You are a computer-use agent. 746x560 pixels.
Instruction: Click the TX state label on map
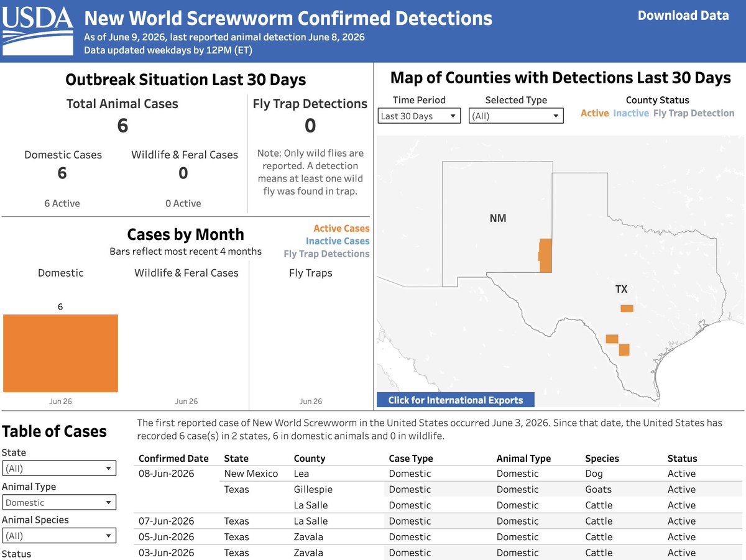(x=622, y=289)
